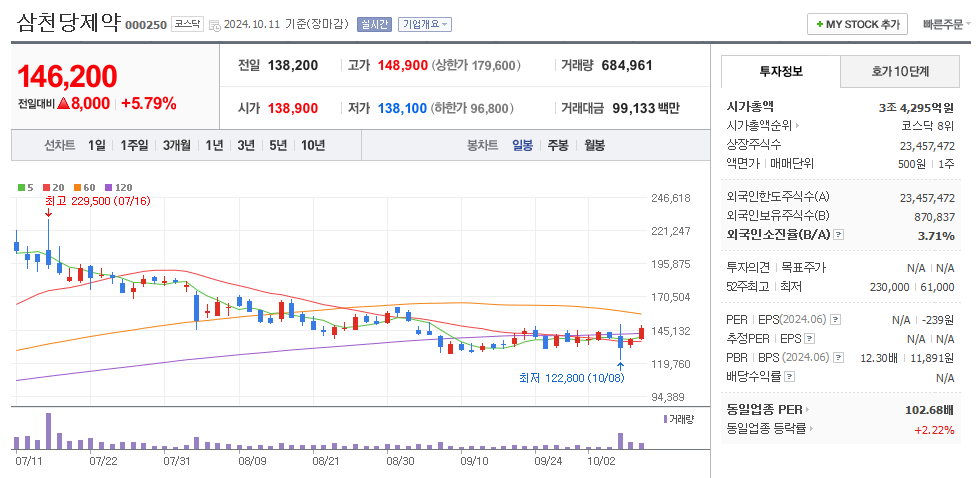Image resolution: width=976 pixels, height=478 pixels.
Task: Click the 실시간 real-time badge
Action: coord(373,24)
